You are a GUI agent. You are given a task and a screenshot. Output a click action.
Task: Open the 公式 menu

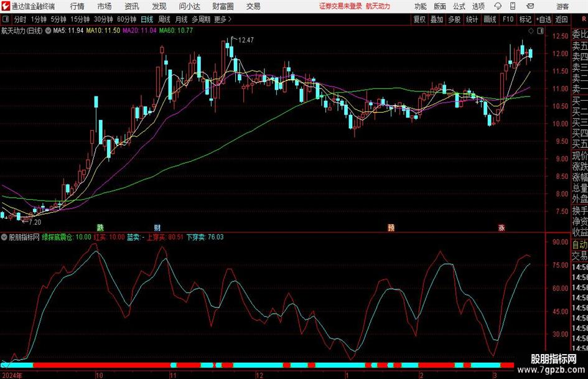pyautogui.click(x=459, y=6)
